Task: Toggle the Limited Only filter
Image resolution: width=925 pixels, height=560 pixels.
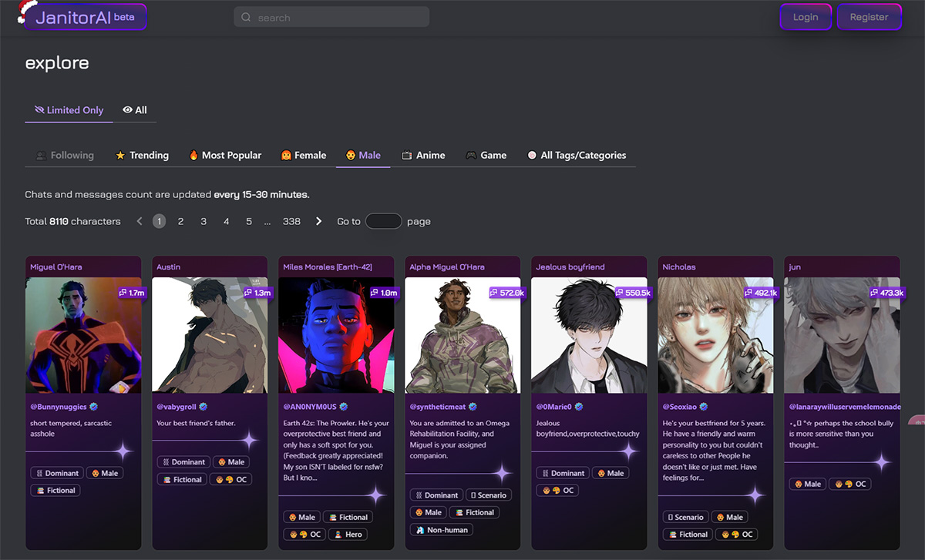Action: pyautogui.click(x=69, y=110)
